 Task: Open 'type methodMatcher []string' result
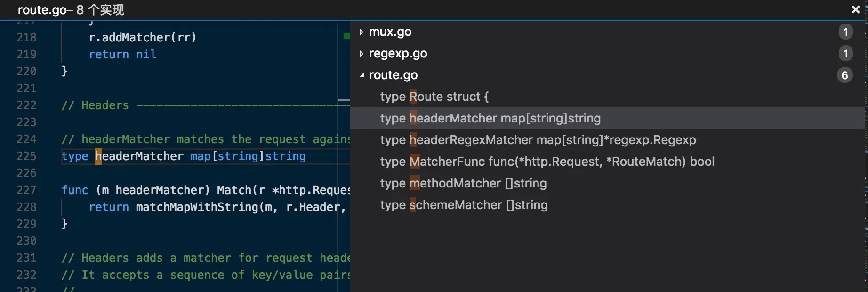coord(463,184)
